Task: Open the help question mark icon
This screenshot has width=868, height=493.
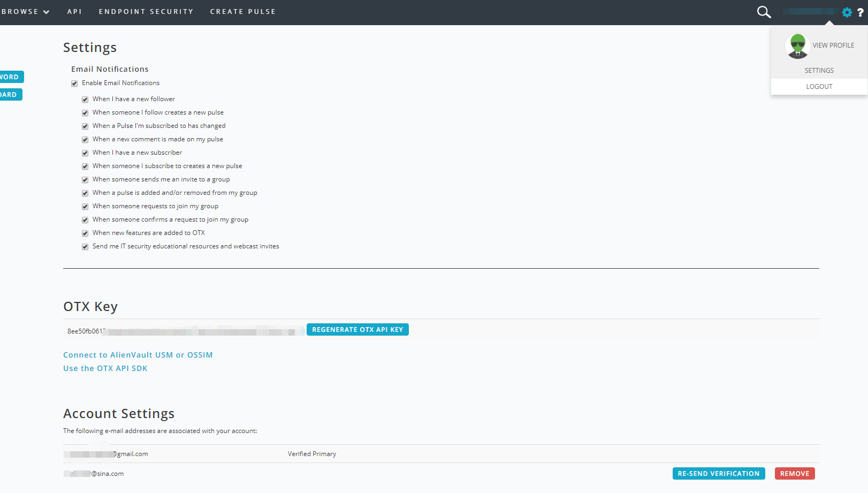Action: pos(860,12)
